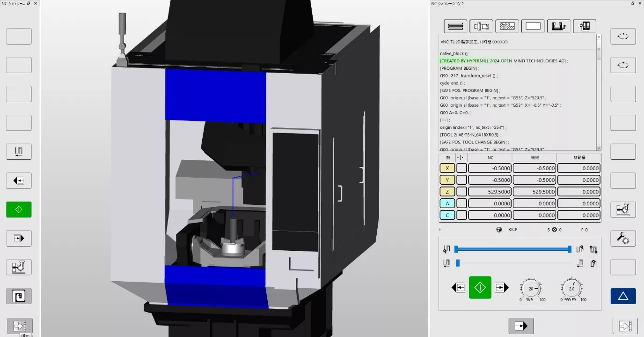The height and width of the screenshot is (337, 644).
Task: Show the material removal cross-section view
Action: click(507, 26)
